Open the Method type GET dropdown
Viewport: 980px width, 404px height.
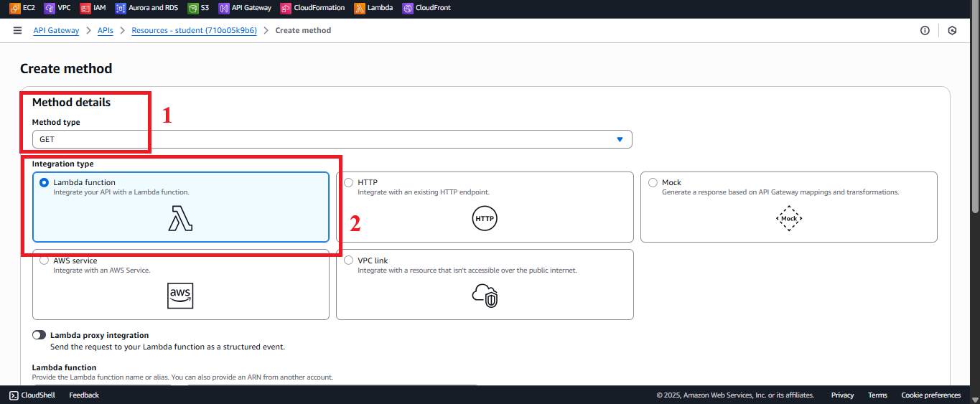pos(332,139)
